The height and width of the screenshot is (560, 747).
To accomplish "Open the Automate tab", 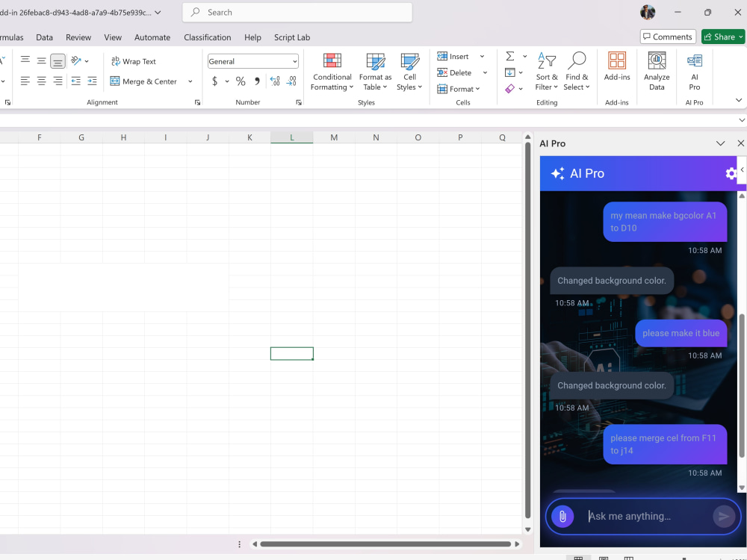I will pyautogui.click(x=152, y=37).
